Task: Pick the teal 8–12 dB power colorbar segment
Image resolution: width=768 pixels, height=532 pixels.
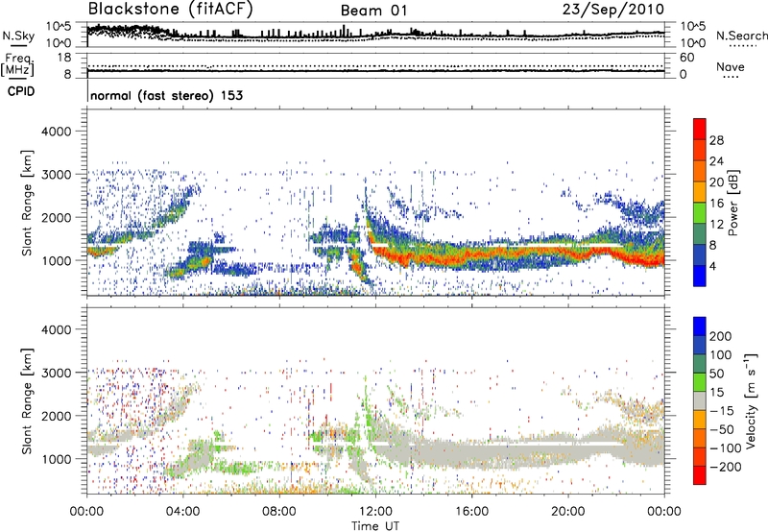Action: [x=700, y=234]
